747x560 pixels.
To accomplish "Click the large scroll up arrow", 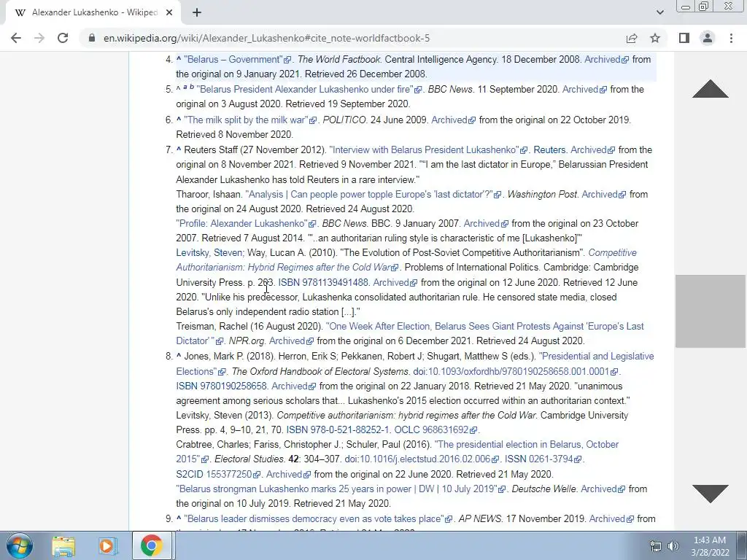I will click(x=711, y=89).
